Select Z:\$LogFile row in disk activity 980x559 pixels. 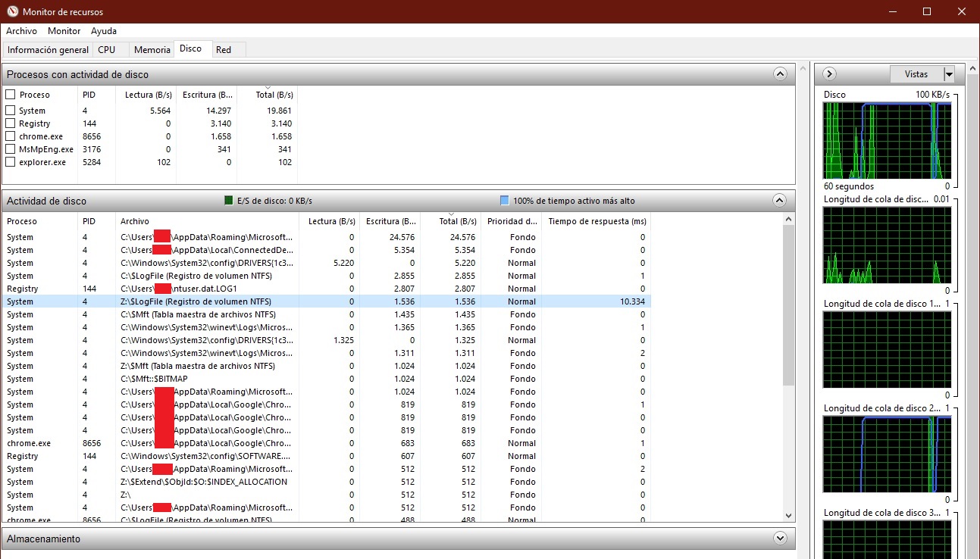pos(326,301)
